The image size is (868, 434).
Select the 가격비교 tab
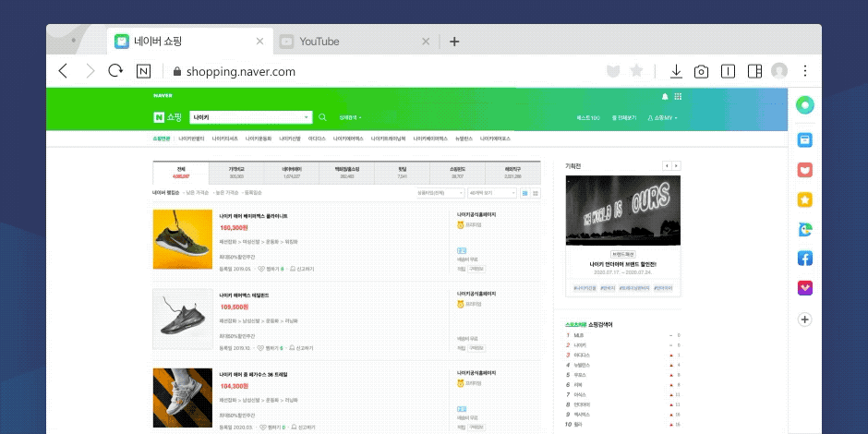[236, 173]
